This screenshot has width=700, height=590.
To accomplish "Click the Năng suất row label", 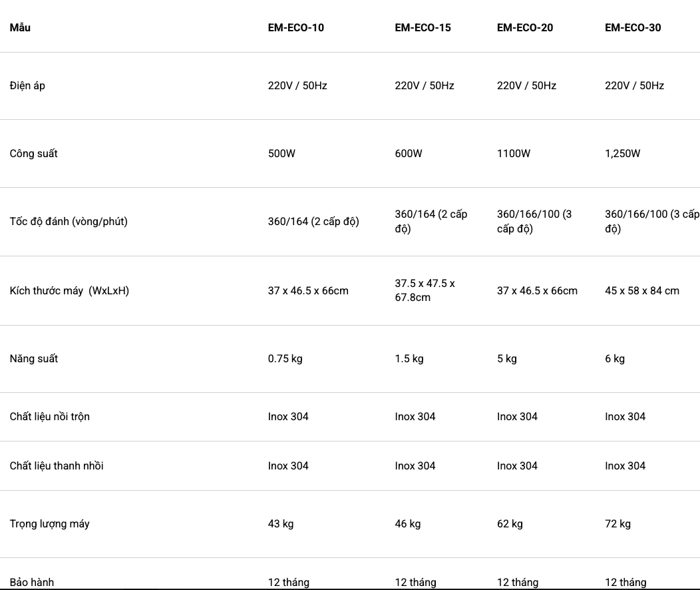I will (33, 358).
